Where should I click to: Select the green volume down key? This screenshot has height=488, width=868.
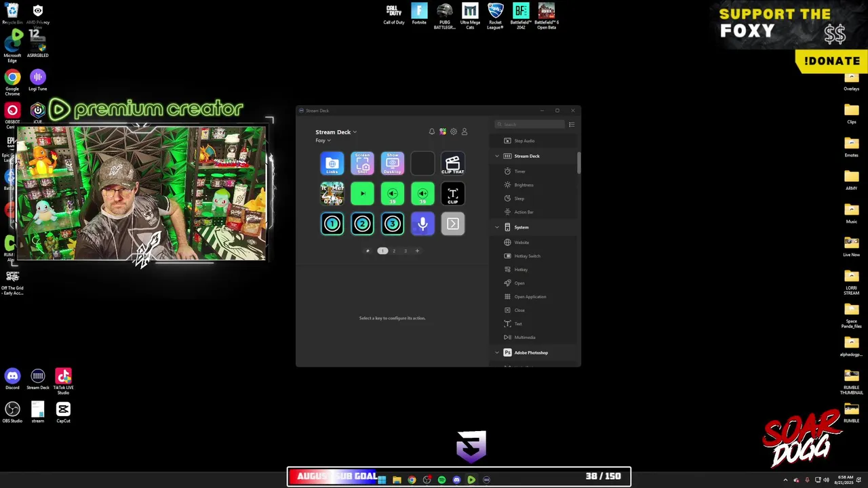(393, 194)
